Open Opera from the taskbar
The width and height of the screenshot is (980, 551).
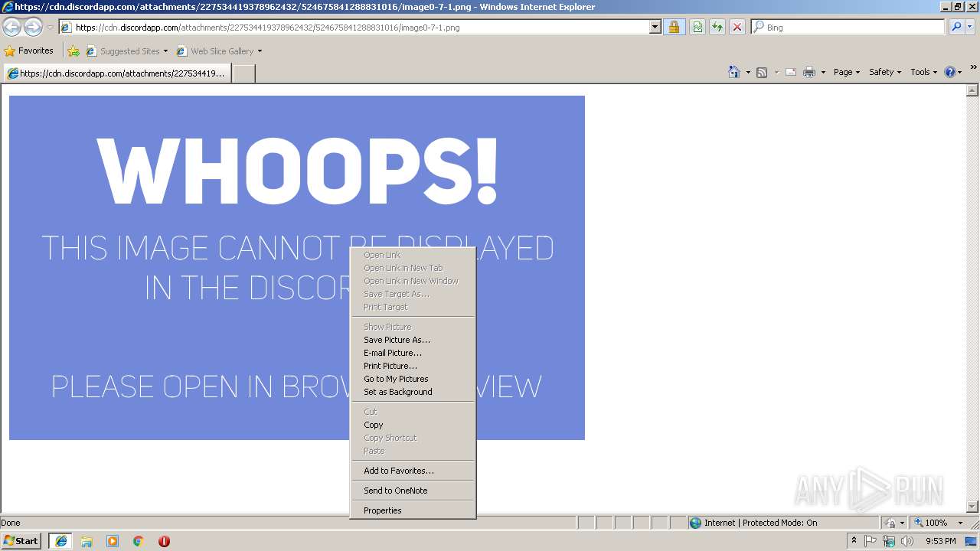[x=164, y=541]
